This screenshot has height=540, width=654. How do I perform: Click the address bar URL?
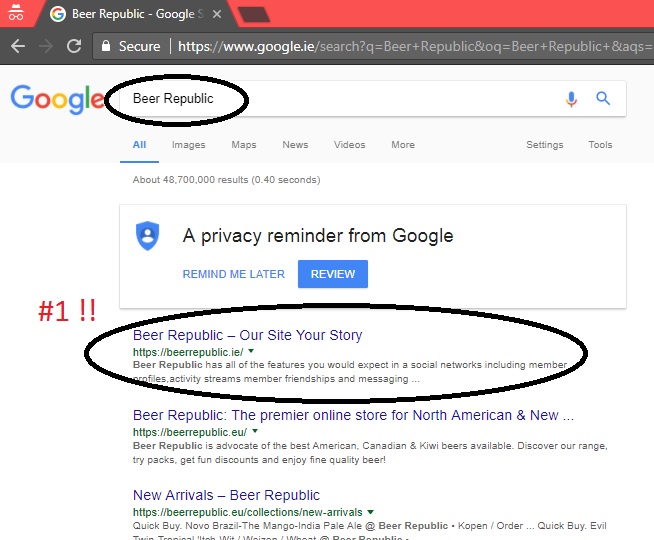coord(415,46)
